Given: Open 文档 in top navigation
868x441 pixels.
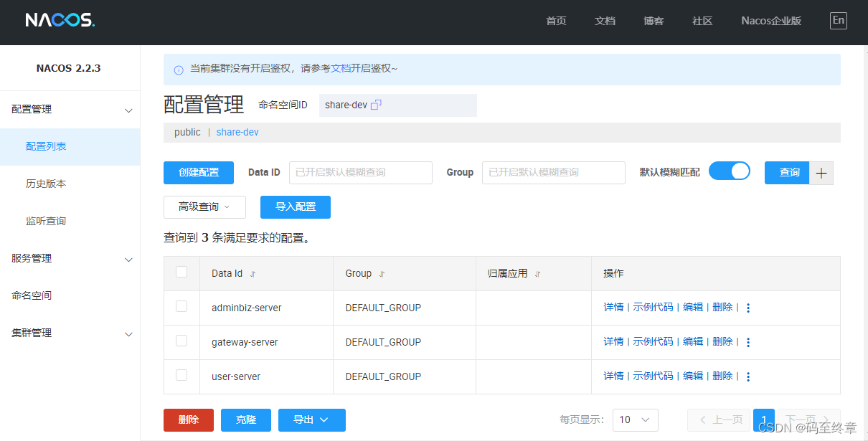Looking at the screenshot, I should (x=605, y=21).
